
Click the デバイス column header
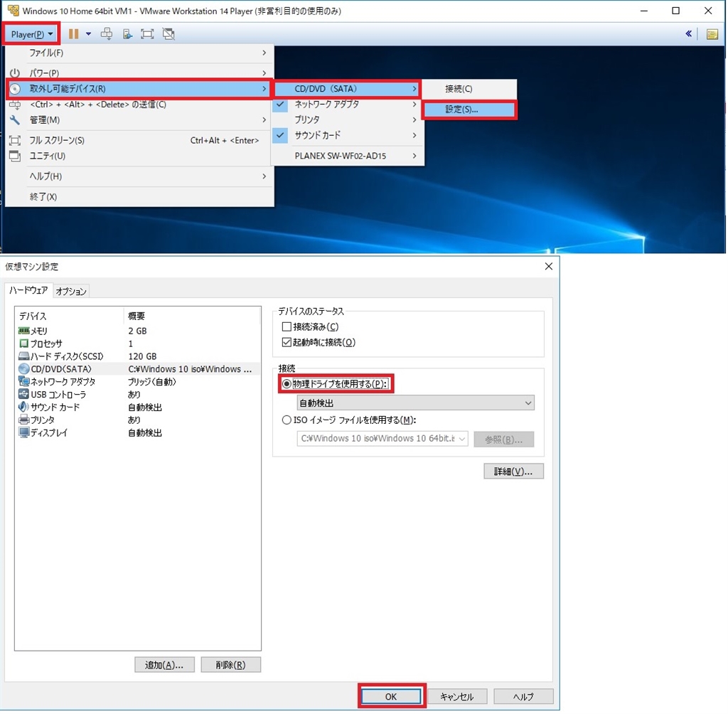(70, 316)
